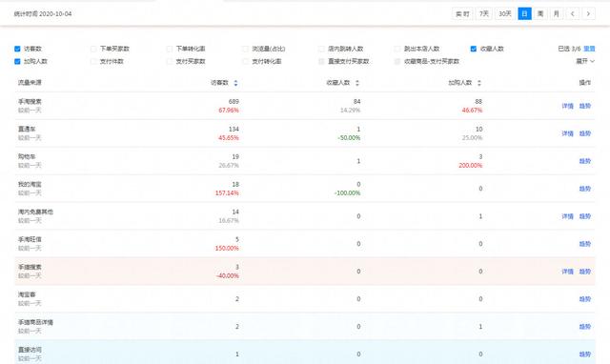Uncheck the 加购人数 metric checkbox
This screenshot has height=364, width=610.
pyautogui.click(x=17, y=61)
